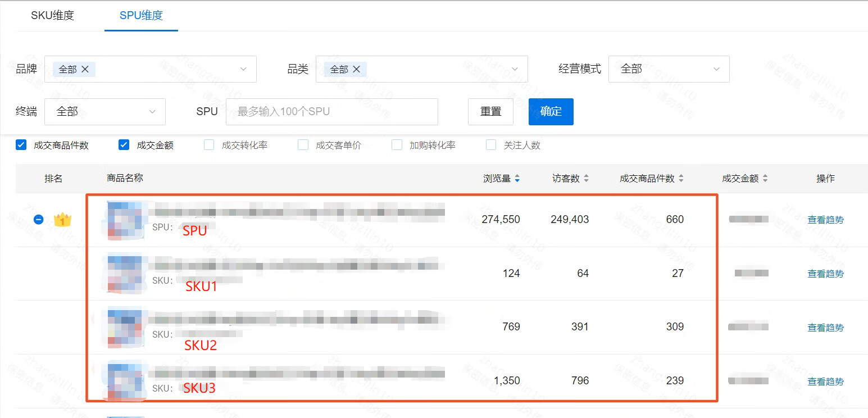The height and width of the screenshot is (418, 868).
Task: Remove the 全部 tag in 品类 filter
Action: pos(356,69)
